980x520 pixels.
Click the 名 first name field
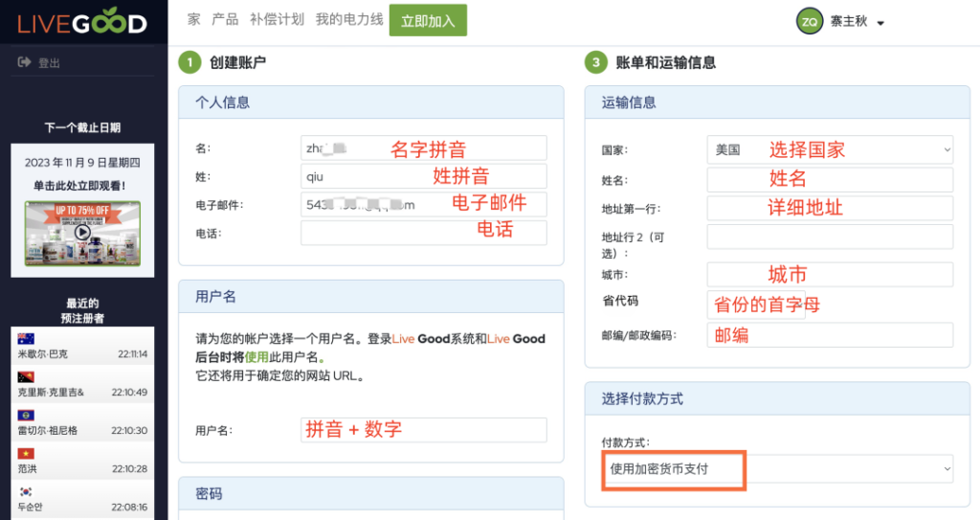click(424, 147)
